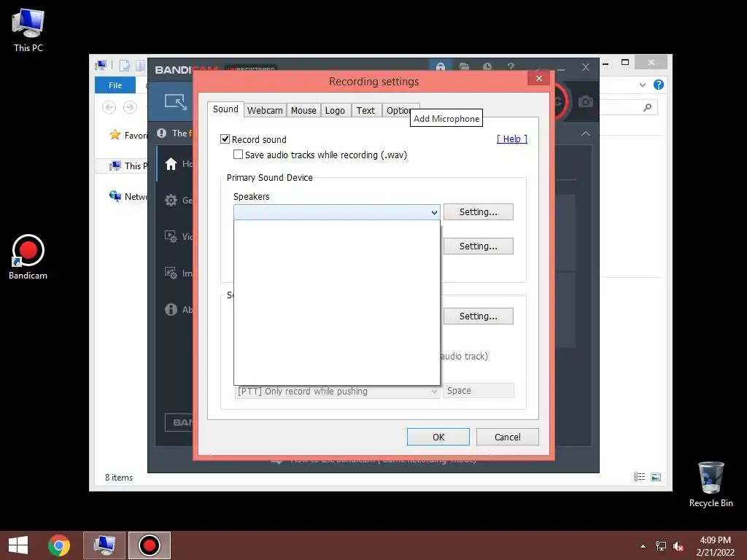
Task: Enable Save audio tracks while recording (.wav)
Action: coord(238,155)
